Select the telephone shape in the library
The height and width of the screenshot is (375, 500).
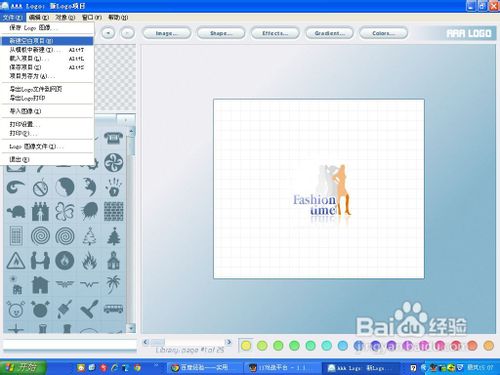[113, 138]
